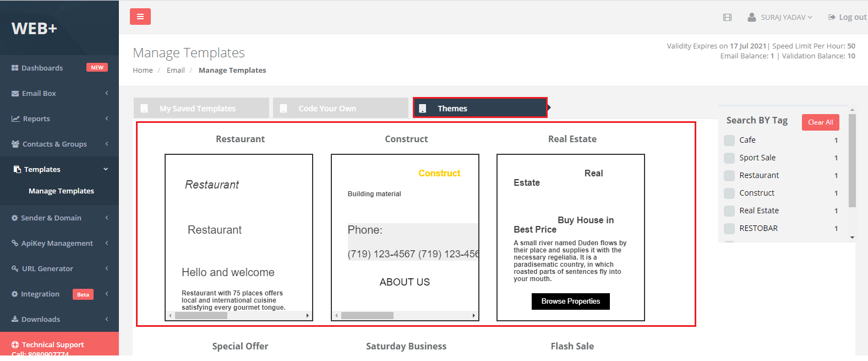Click the Log out link

point(847,18)
